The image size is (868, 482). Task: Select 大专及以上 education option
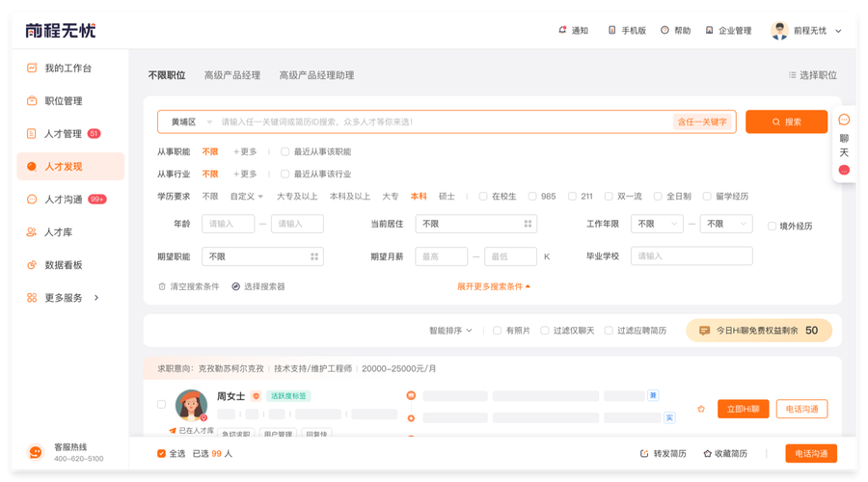(x=297, y=196)
